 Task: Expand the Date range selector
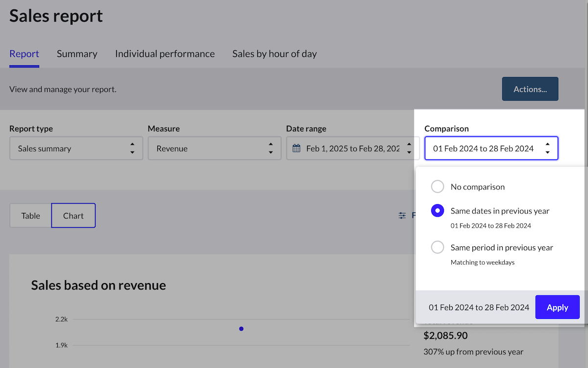click(353, 148)
